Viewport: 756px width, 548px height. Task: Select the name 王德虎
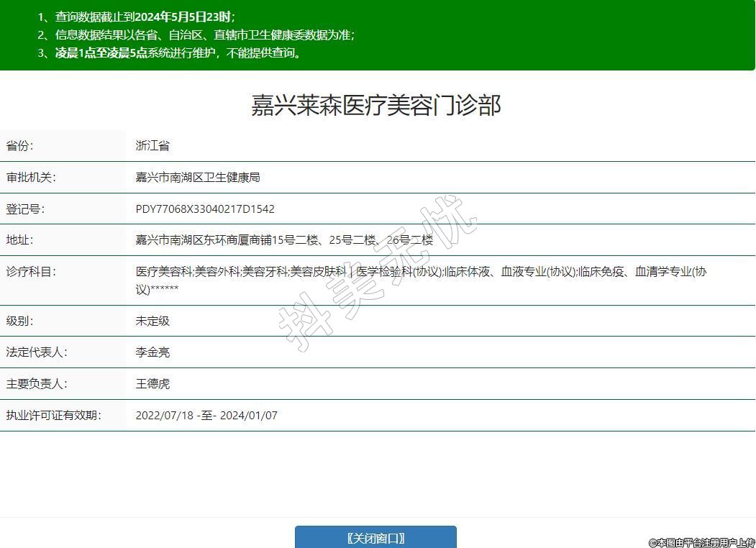point(152,384)
